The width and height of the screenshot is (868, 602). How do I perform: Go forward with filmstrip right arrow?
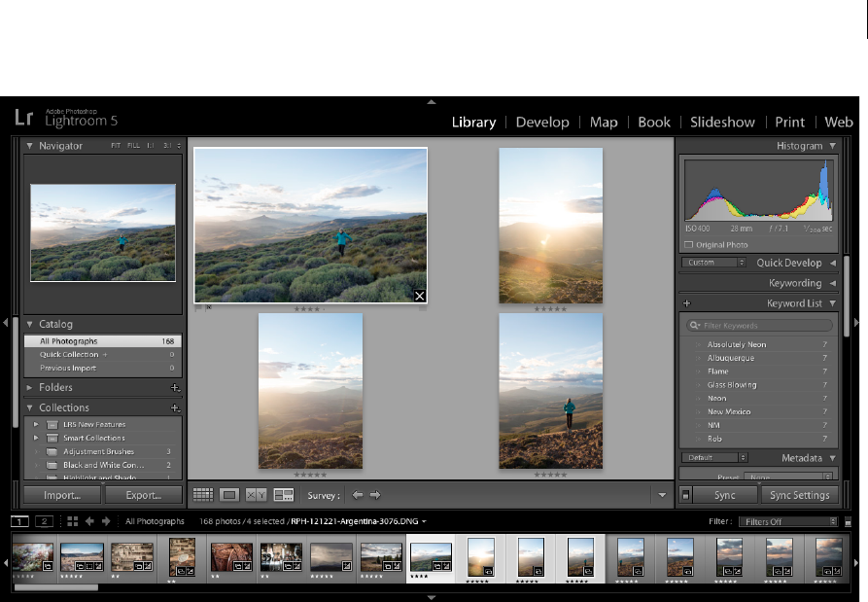(x=106, y=521)
